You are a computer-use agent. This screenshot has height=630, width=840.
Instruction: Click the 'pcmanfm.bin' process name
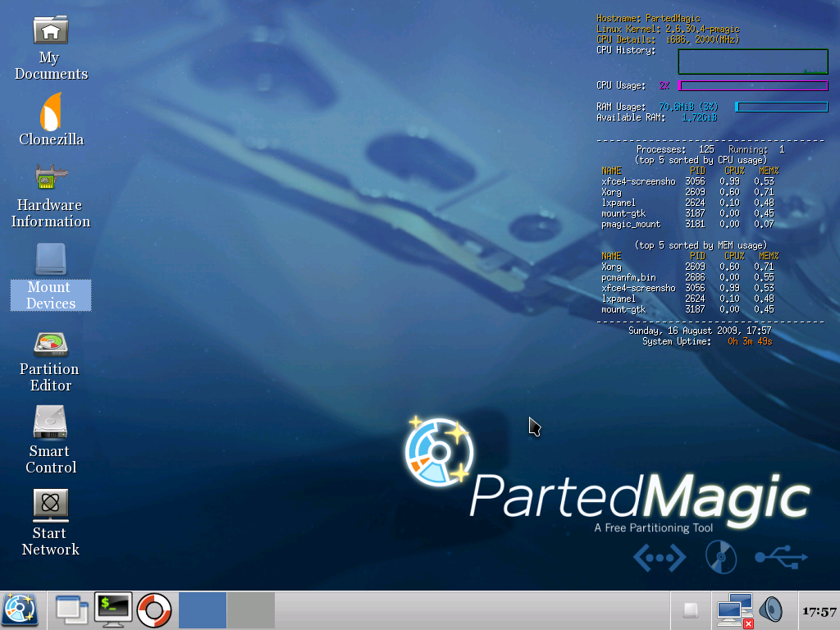pos(628,277)
